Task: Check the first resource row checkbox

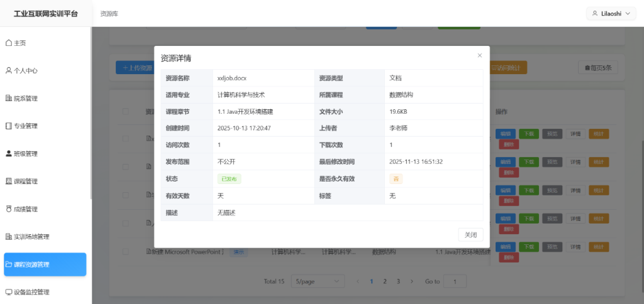Action: click(x=126, y=139)
